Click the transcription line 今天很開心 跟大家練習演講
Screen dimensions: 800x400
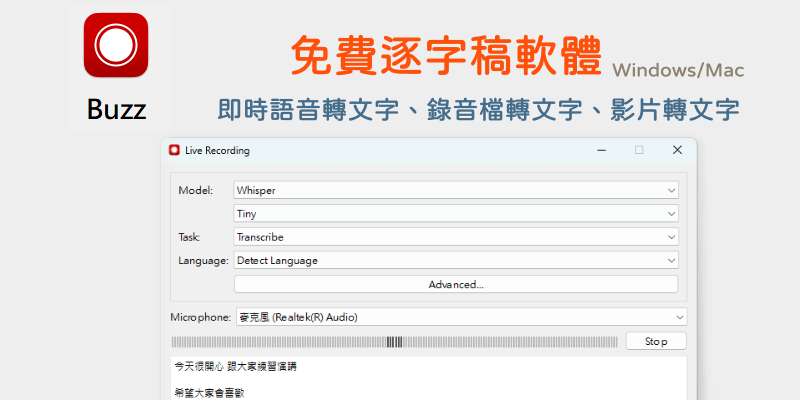click(x=235, y=366)
